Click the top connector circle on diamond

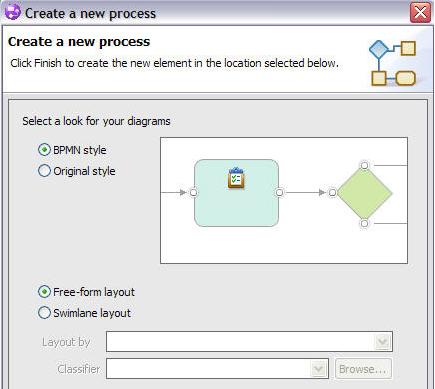(x=365, y=165)
